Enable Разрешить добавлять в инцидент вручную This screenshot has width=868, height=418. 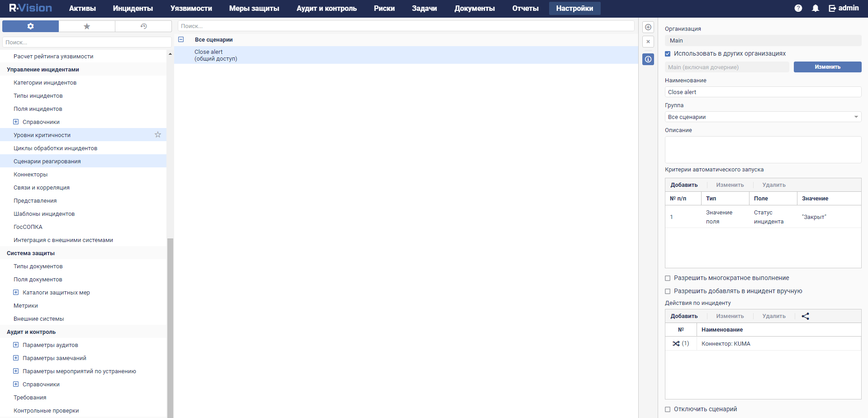tap(668, 291)
